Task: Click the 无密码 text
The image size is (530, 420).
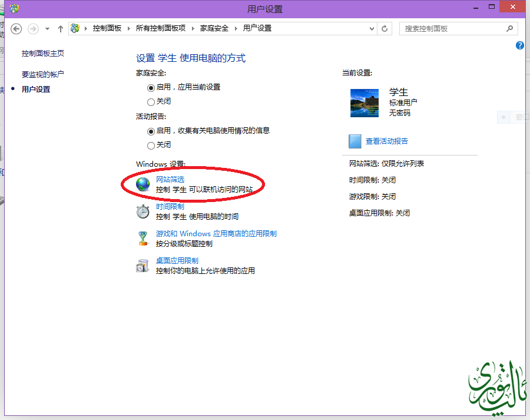Action: pos(400,113)
